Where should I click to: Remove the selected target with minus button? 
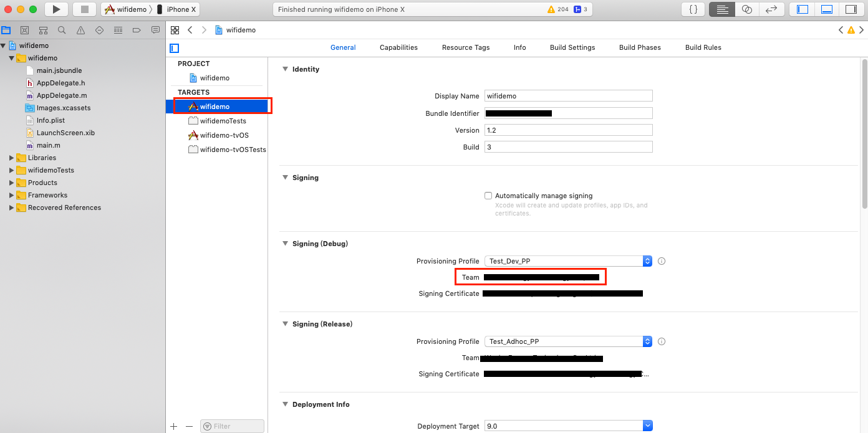coord(189,426)
